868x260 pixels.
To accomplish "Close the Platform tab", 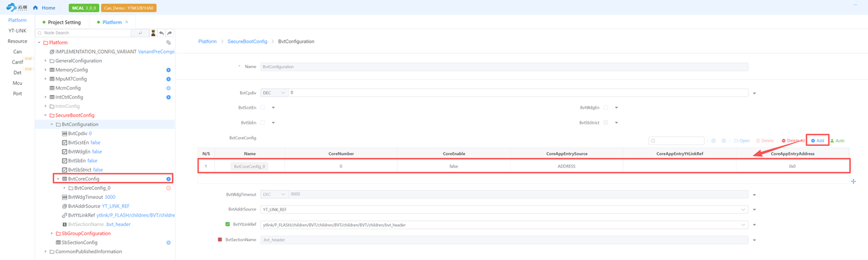I will (x=127, y=22).
